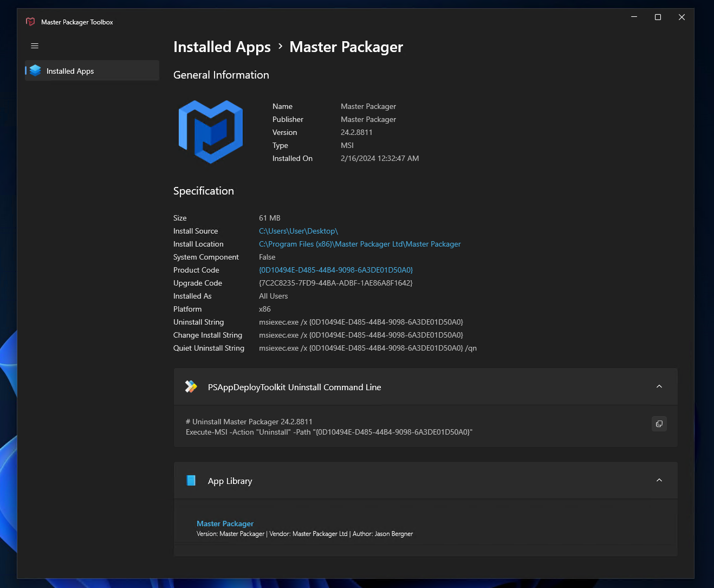
Task: Click the PSAppDeployToolkit colorful icon
Action: (191, 386)
